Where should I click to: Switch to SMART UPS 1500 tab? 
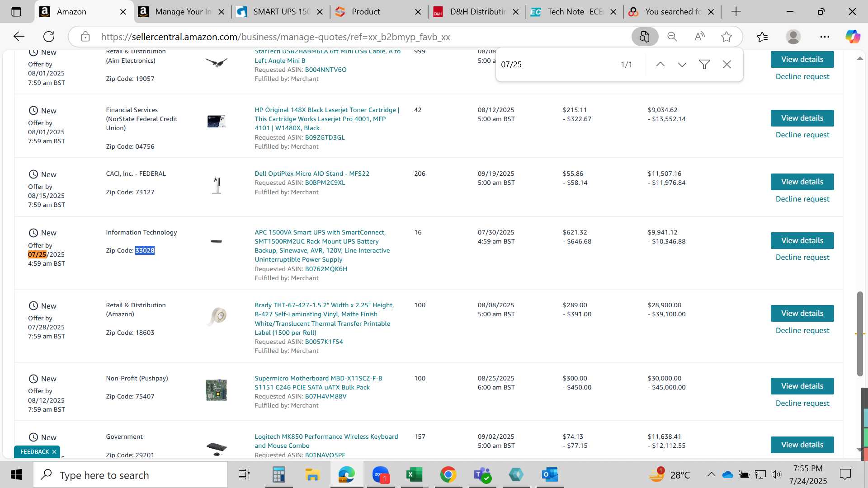point(281,12)
